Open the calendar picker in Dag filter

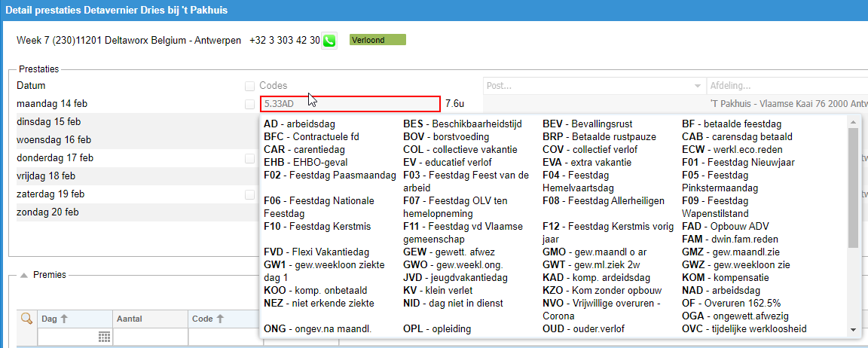pos(105,337)
